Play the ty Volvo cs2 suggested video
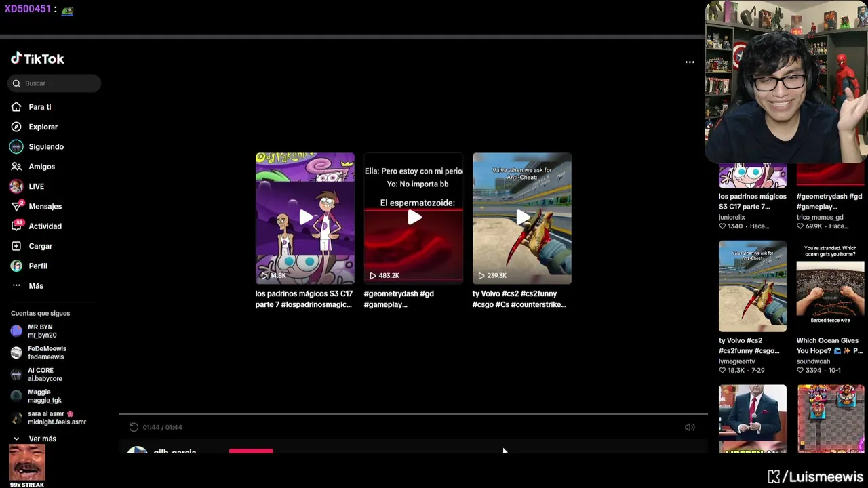The image size is (868, 488). tap(522, 218)
